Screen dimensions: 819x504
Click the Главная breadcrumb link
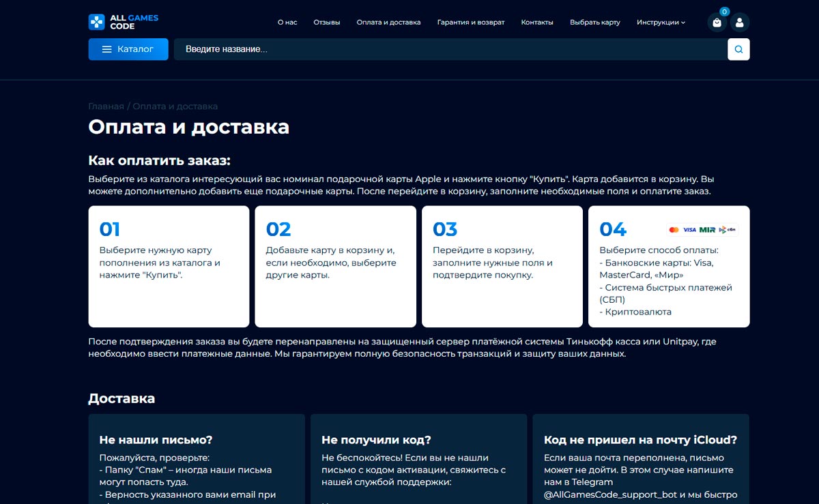(x=106, y=106)
